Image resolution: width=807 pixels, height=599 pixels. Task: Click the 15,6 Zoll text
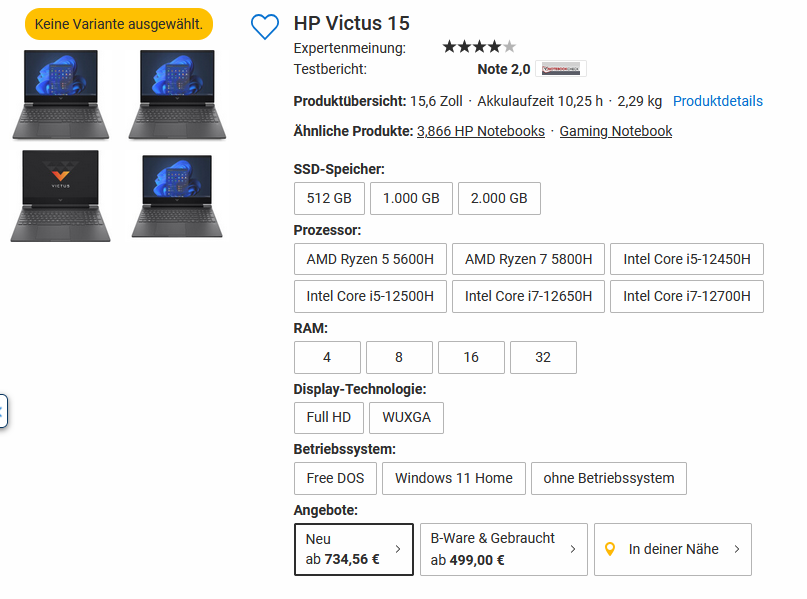click(x=436, y=101)
